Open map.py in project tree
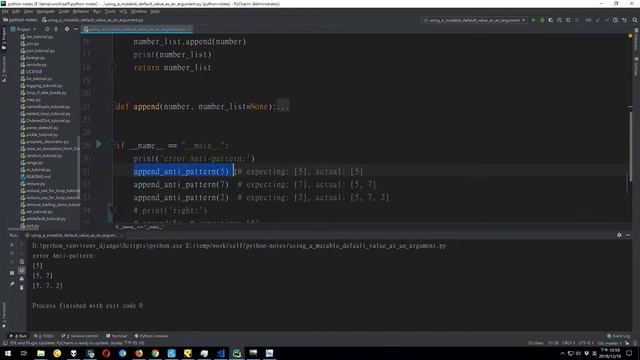The height and width of the screenshot is (360, 640). (33, 100)
